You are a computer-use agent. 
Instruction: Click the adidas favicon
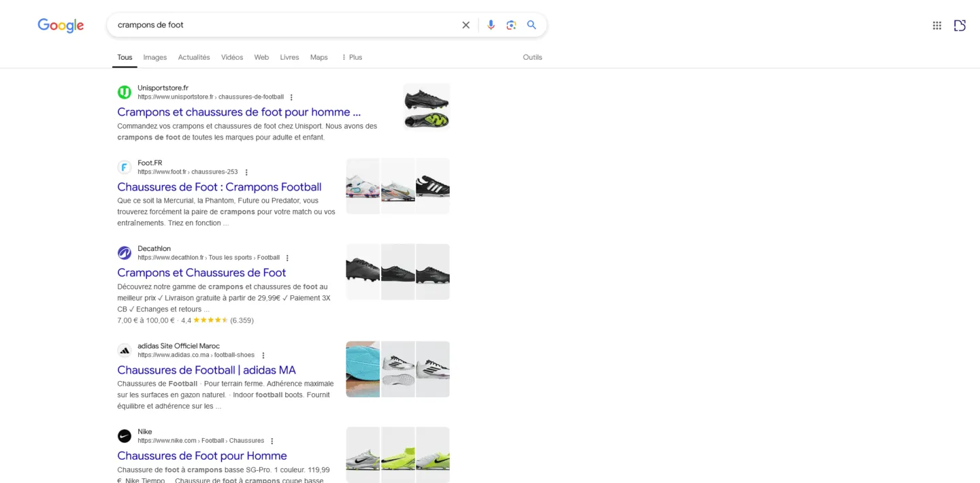(125, 350)
